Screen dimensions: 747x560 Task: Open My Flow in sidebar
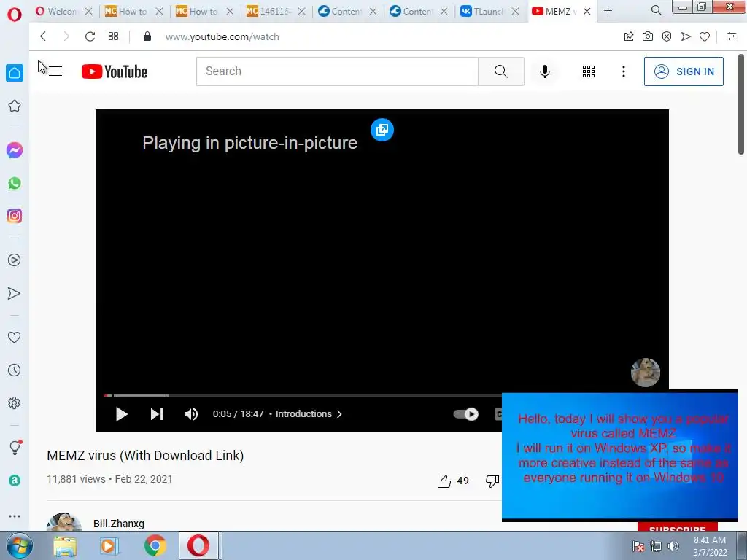[x=15, y=293]
